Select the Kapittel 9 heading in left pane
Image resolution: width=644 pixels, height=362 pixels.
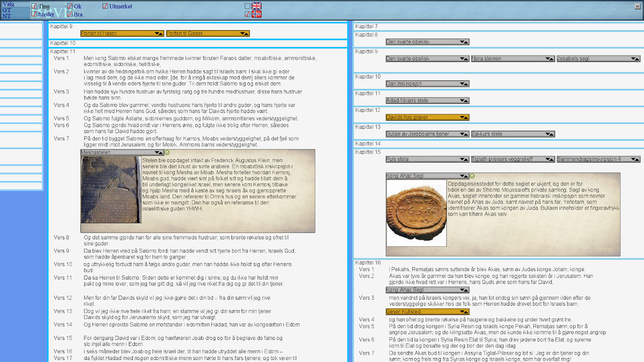coord(62,26)
